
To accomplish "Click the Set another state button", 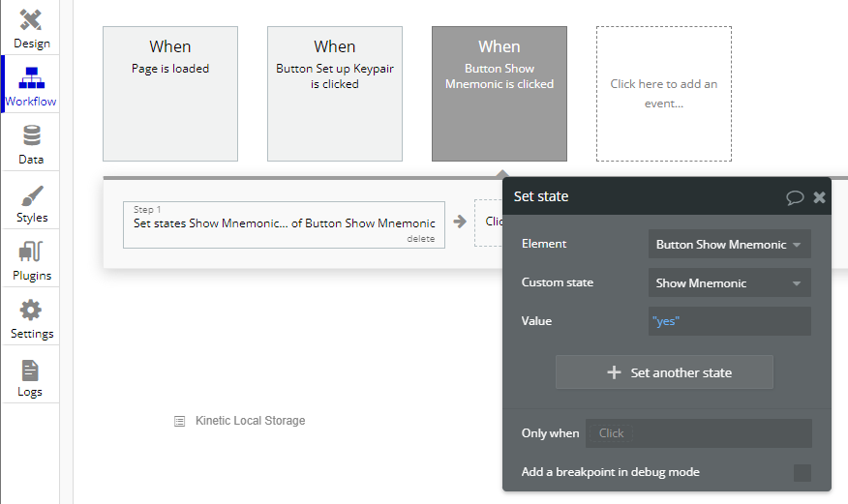I will (664, 372).
